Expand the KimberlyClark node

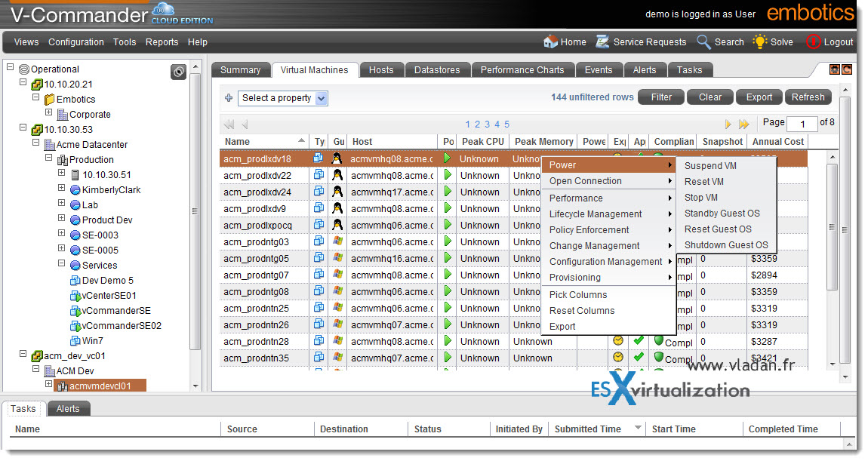[61, 188]
